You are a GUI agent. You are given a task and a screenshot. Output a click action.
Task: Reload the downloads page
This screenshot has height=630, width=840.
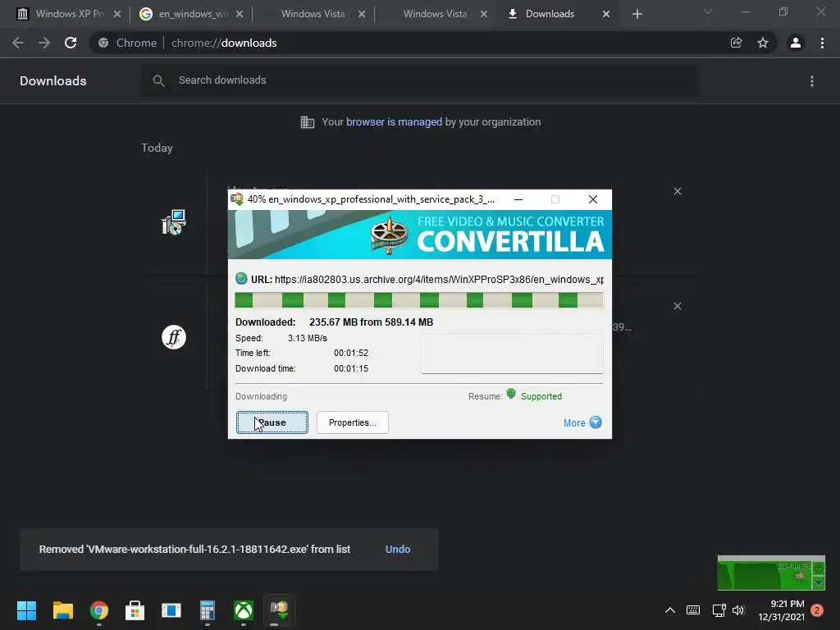click(x=71, y=43)
